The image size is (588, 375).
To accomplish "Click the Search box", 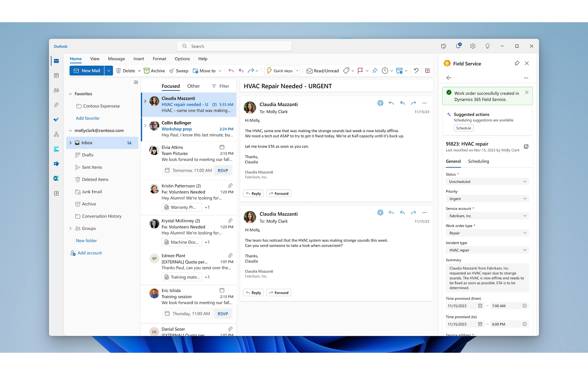I will pos(234,46).
